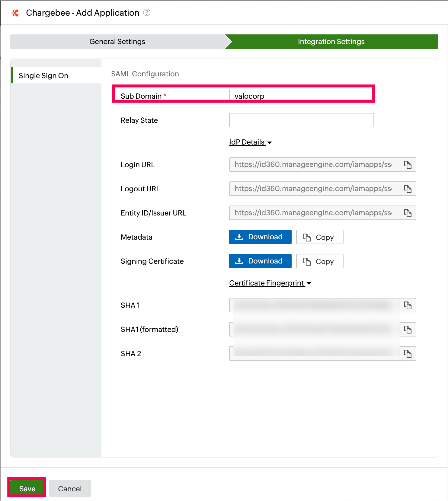This screenshot has width=448, height=501.
Task: Collapse the IdP Details section
Action: coord(251,142)
